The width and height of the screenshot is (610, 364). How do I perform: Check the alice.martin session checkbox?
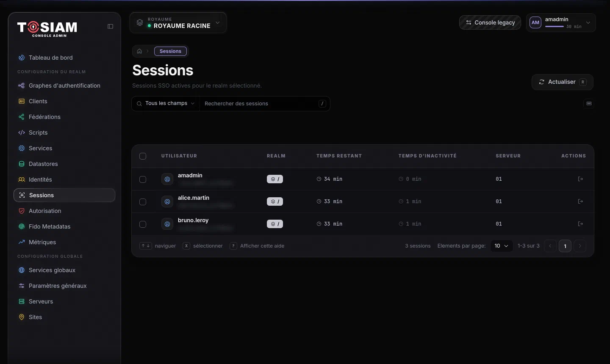pos(143,202)
